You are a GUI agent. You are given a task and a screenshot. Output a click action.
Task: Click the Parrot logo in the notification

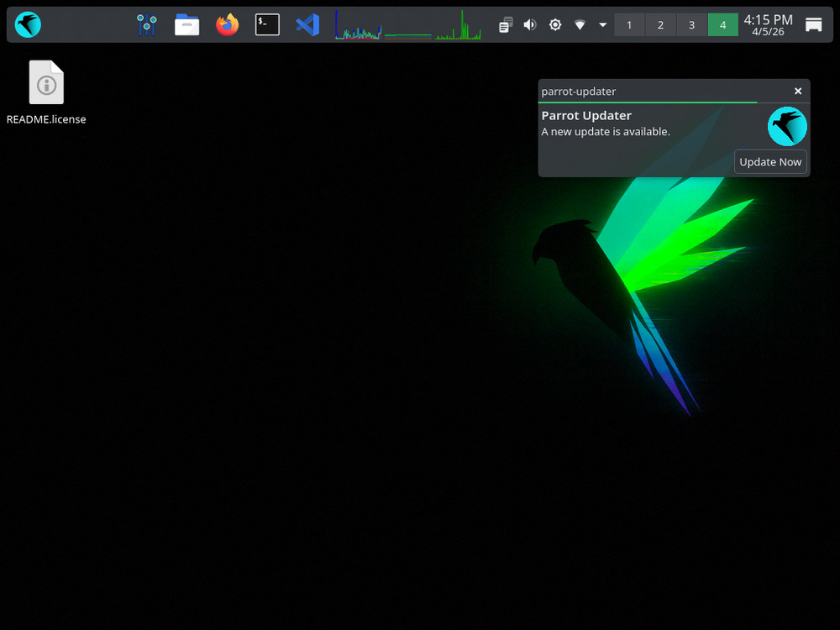pyautogui.click(x=786, y=126)
